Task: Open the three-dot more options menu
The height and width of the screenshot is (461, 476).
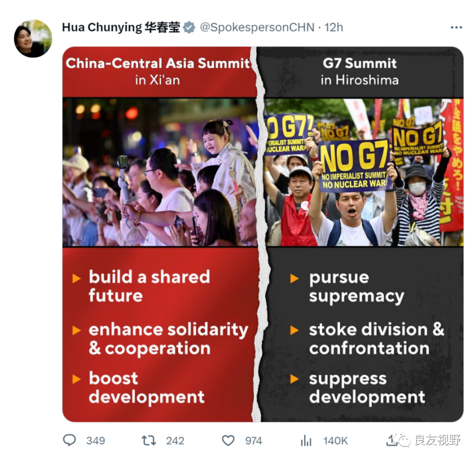Action: 456,28
